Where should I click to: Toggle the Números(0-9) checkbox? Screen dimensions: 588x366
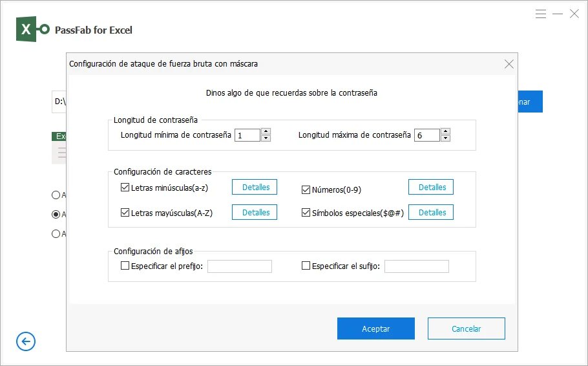306,189
